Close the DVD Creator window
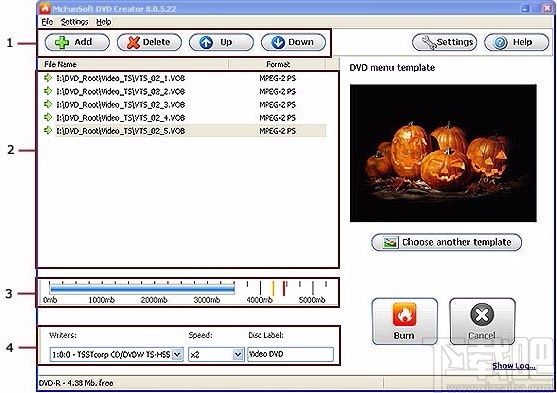This screenshot has width=557, height=393. pos(547,8)
